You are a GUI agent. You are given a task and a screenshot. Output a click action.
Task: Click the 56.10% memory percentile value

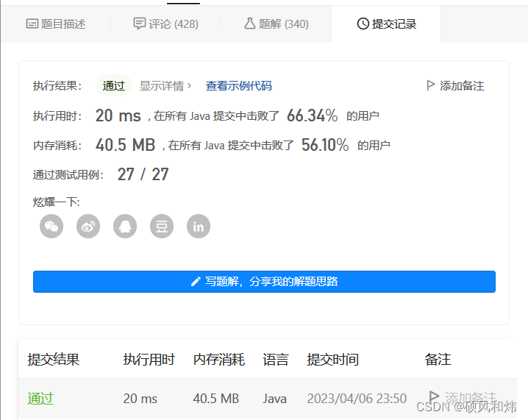[325, 145]
